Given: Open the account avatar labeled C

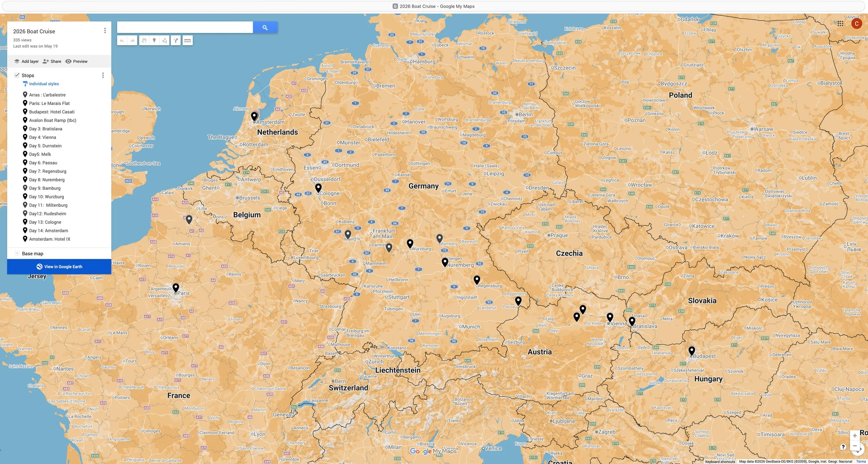Looking at the screenshot, I should coord(857,24).
